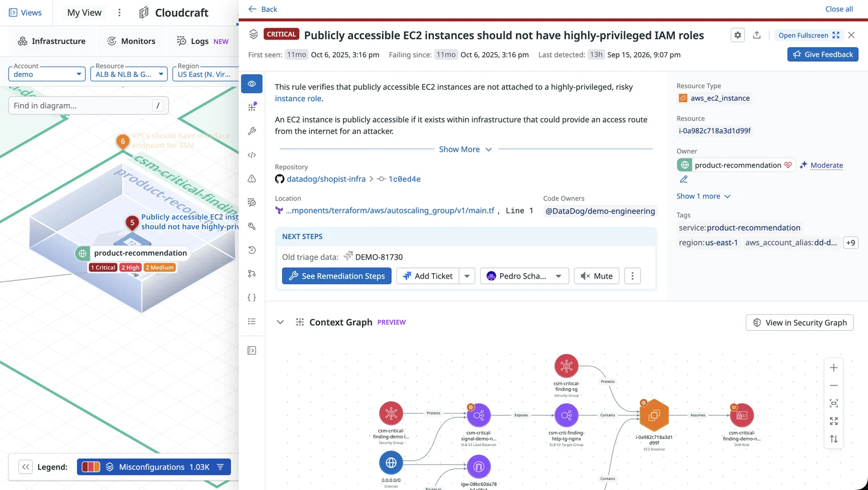Screen dimensions: 868x490
Task: Click Open Fullscreen button
Action: click(809, 35)
